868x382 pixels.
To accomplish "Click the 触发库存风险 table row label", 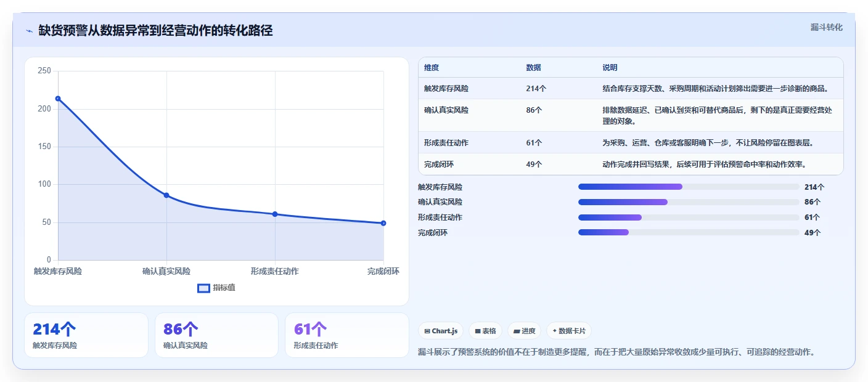I will tap(446, 89).
